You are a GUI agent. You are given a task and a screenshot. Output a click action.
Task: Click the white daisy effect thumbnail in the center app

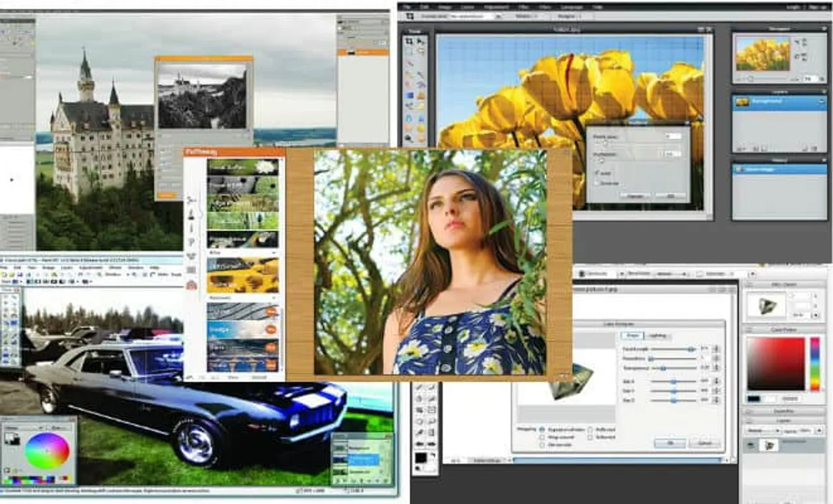click(243, 167)
